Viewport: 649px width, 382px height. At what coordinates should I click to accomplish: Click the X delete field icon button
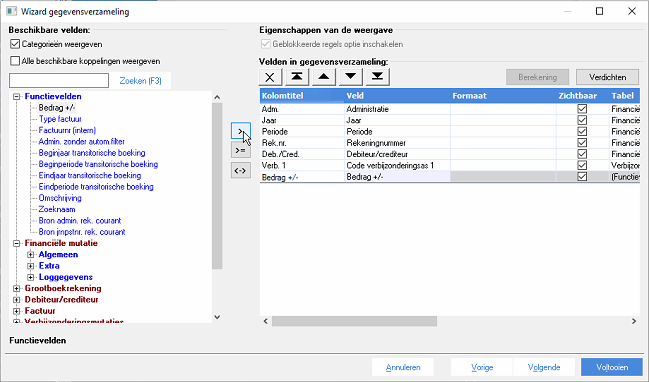coord(270,77)
